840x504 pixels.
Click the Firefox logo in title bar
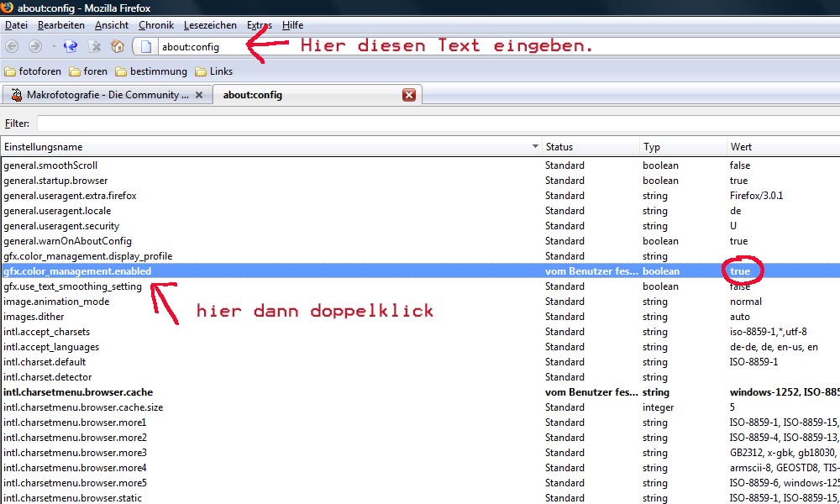pos(7,7)
